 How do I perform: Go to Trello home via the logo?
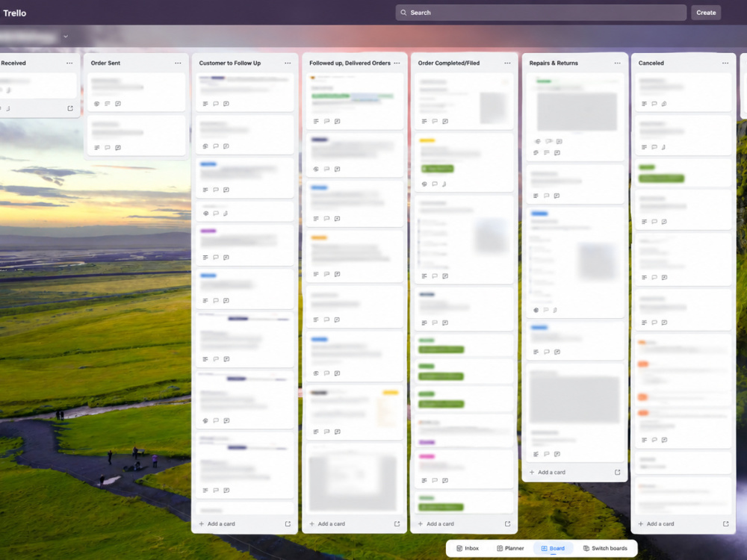15,13
